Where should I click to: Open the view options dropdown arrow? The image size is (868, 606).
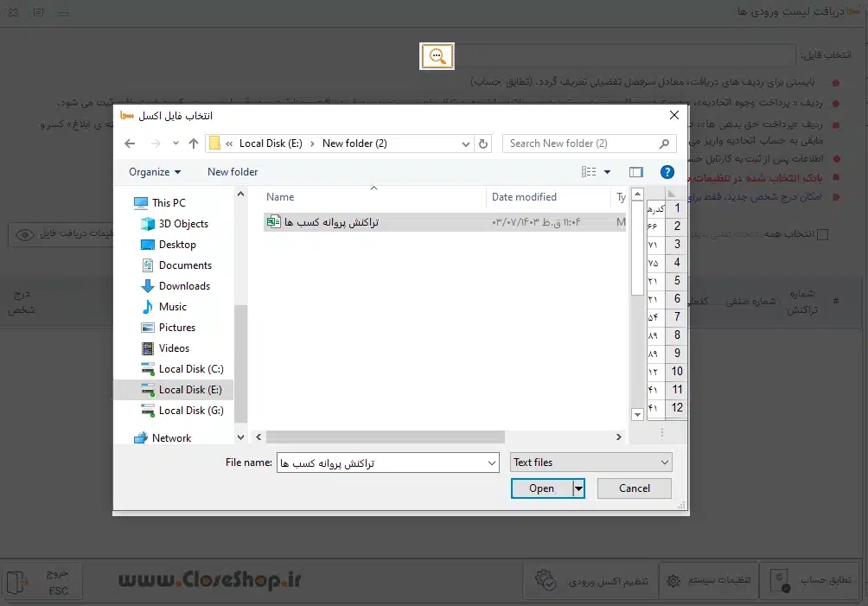[607, 172]
